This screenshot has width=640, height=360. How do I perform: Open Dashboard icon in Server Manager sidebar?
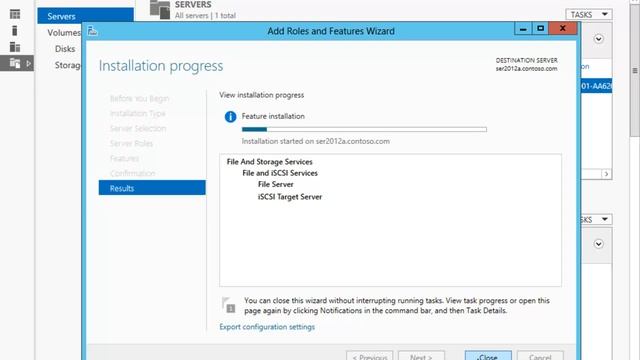pyautogui.click(x=15, y=14)
